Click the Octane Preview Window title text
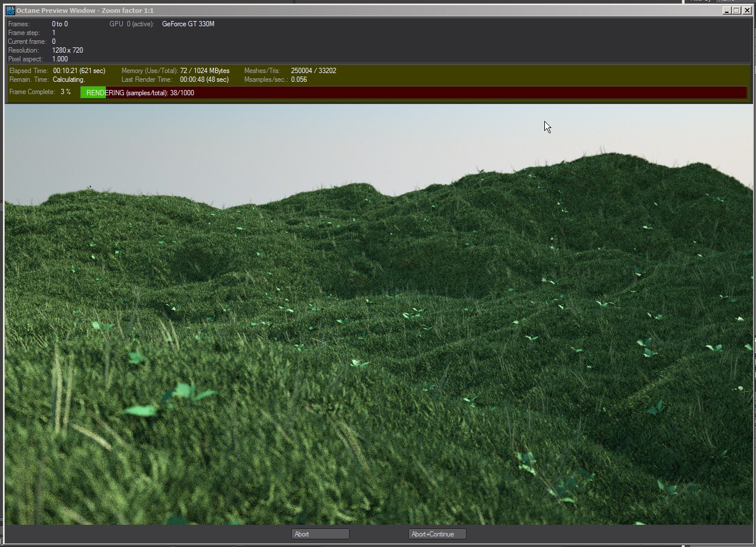 (85, 11)
